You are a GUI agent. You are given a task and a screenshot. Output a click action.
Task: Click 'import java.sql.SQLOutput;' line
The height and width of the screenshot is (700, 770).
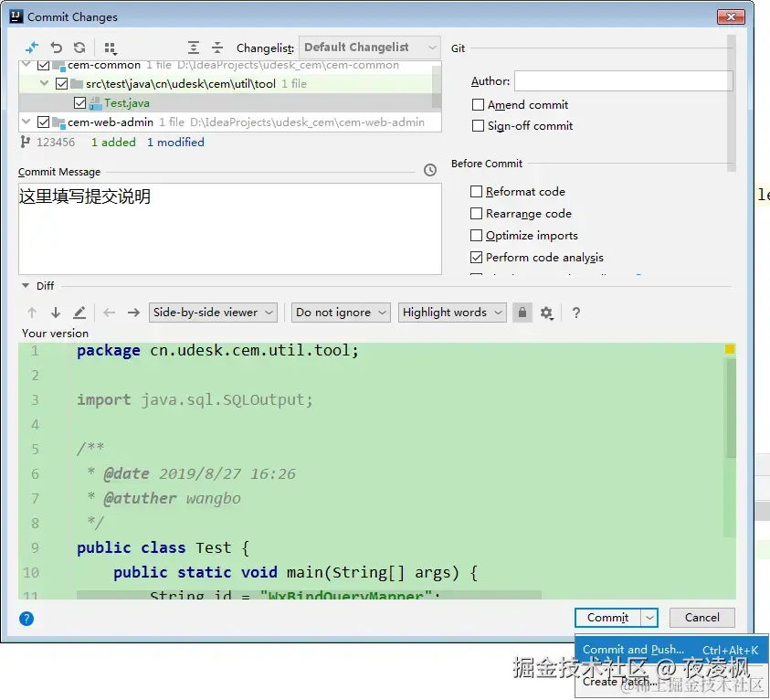pyautogui.click(x=195, y=399)
